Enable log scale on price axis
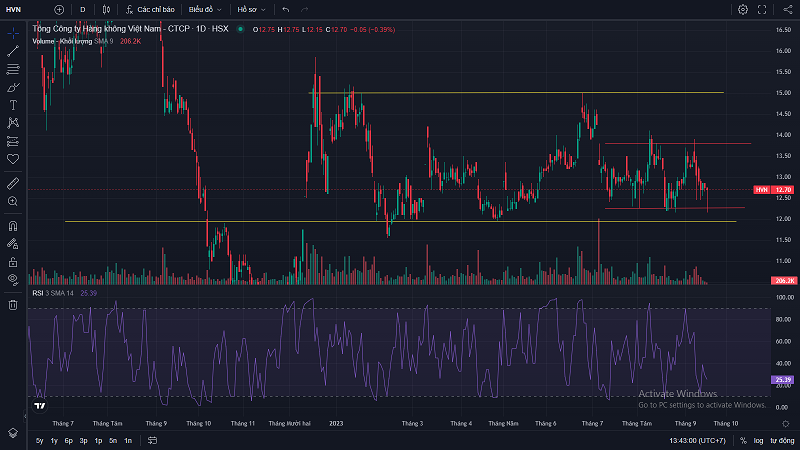The image size is (800, 450). point(758,440)
